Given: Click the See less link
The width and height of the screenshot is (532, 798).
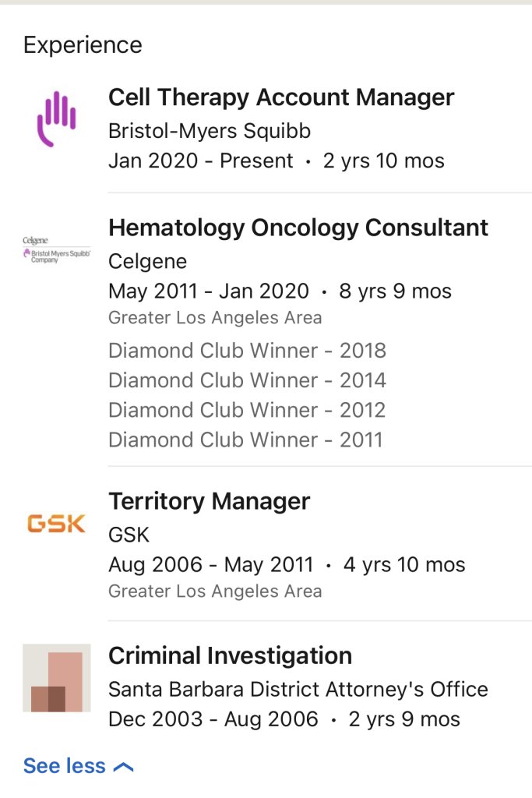Looking at the screenshot, I should coord(64,766).
